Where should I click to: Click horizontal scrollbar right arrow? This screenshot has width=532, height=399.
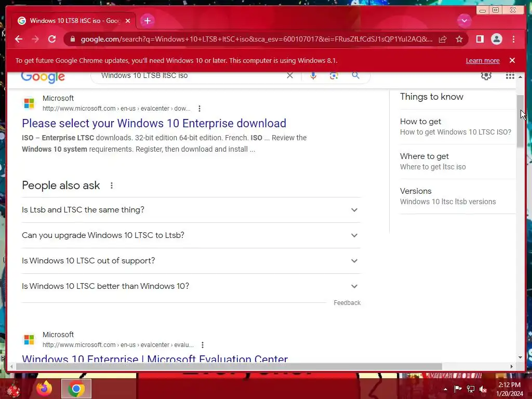pyautogui.click(x=512, y=366)
